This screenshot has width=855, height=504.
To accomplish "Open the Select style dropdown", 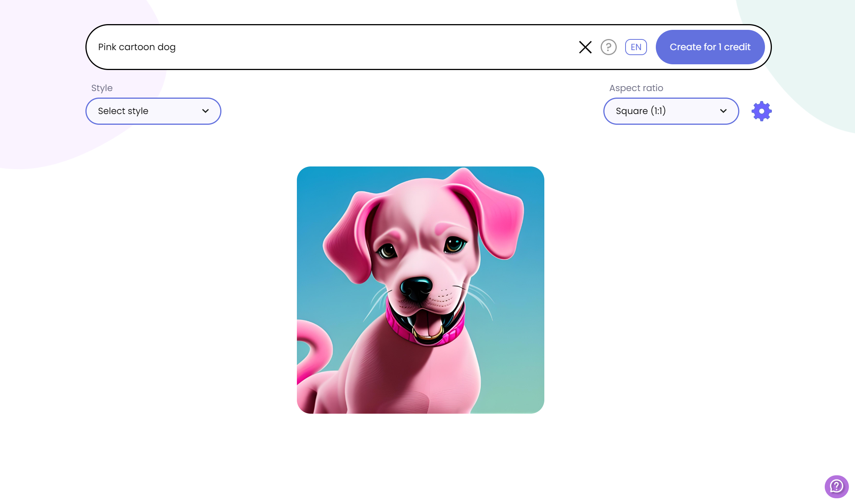I will click(x=153, y=111).
